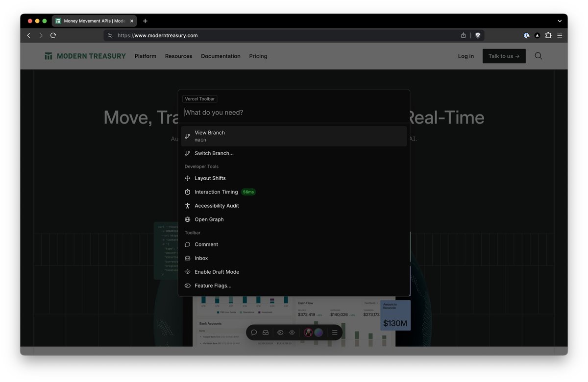
Task: Click the branch icon beside Switch Branch
Action: click(x=188, y=153)
